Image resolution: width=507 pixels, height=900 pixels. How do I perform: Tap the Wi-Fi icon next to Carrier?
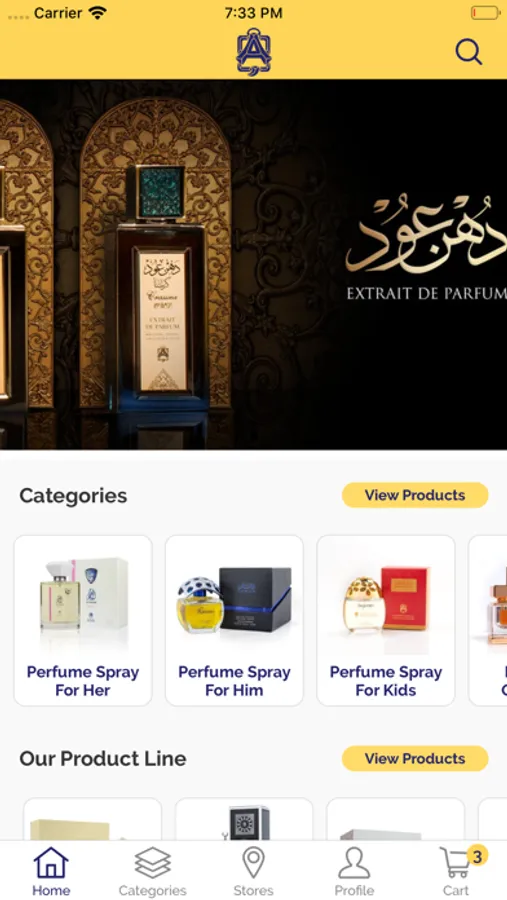[x=98, y=12]
